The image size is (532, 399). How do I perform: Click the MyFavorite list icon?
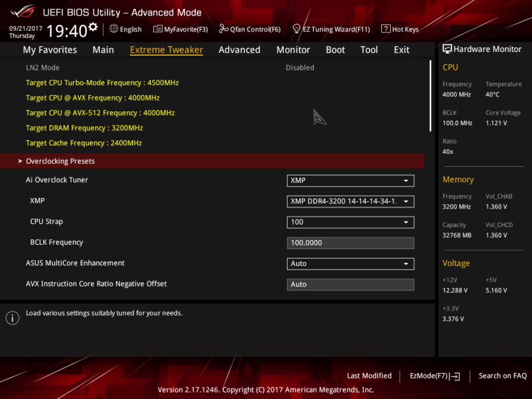157,29
